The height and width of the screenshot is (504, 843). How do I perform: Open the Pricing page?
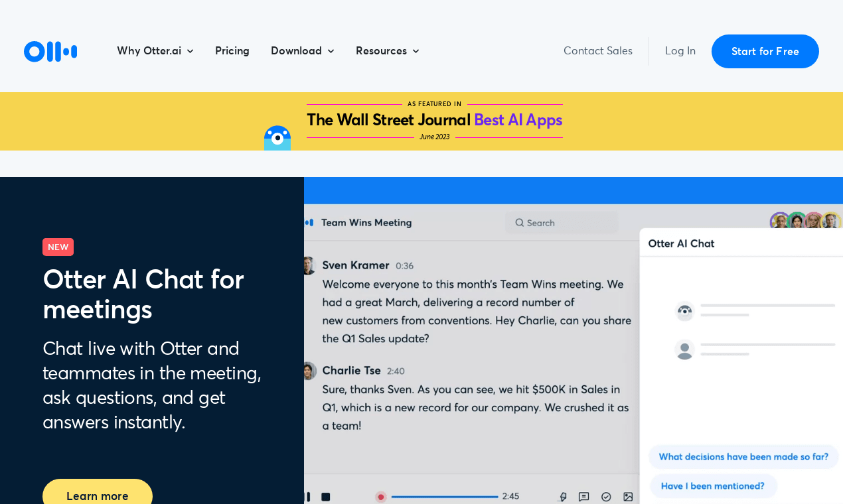(232, 51)
